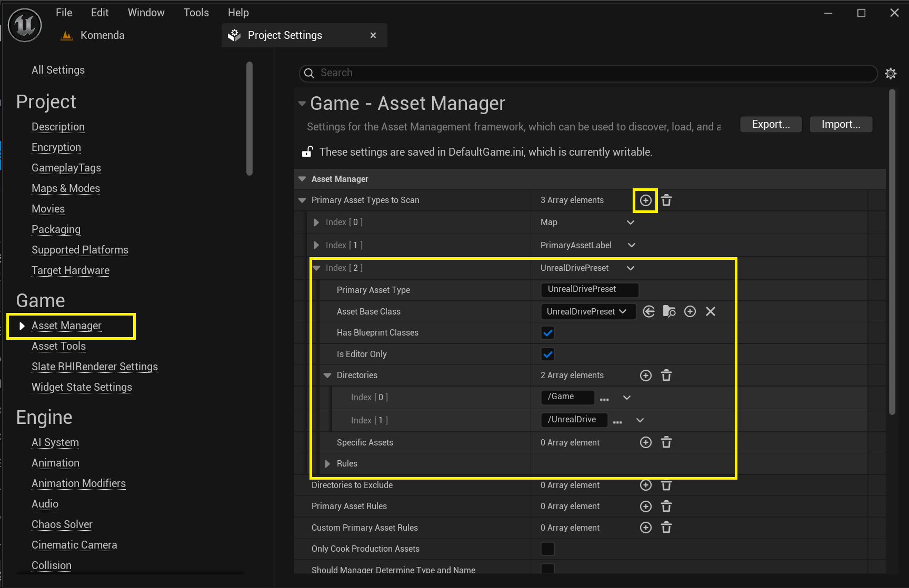Viewport: 909px width, 588px height.
Task: Clear the Asset Base Class value
Action: click(711, 311)
